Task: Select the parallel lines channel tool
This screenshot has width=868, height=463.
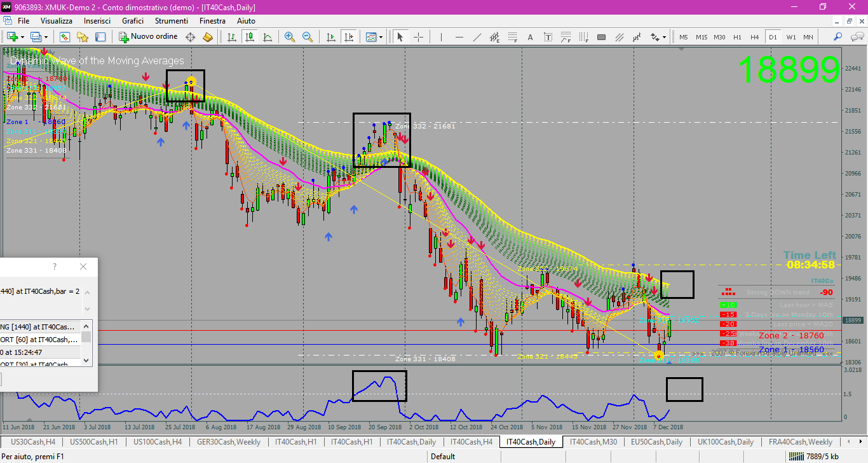Action: coord(619,37)
